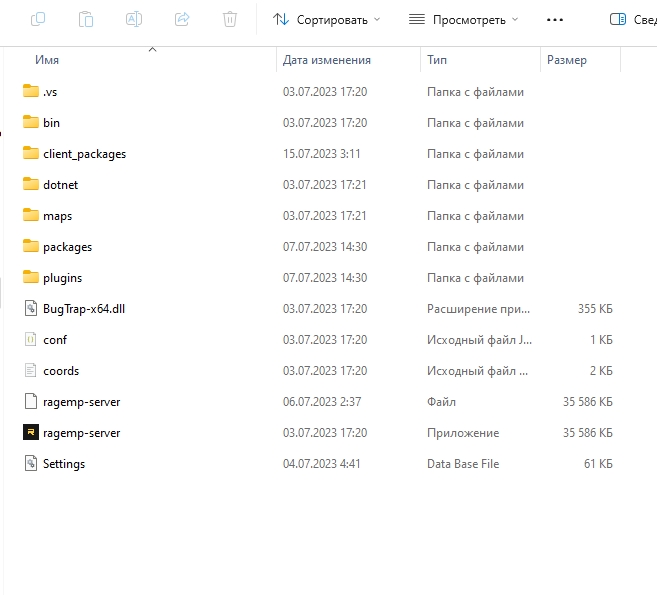The height and width of the screenshot is (595, 657).
Task: Click the Paste clipboard icon
Action: [86, 19]
